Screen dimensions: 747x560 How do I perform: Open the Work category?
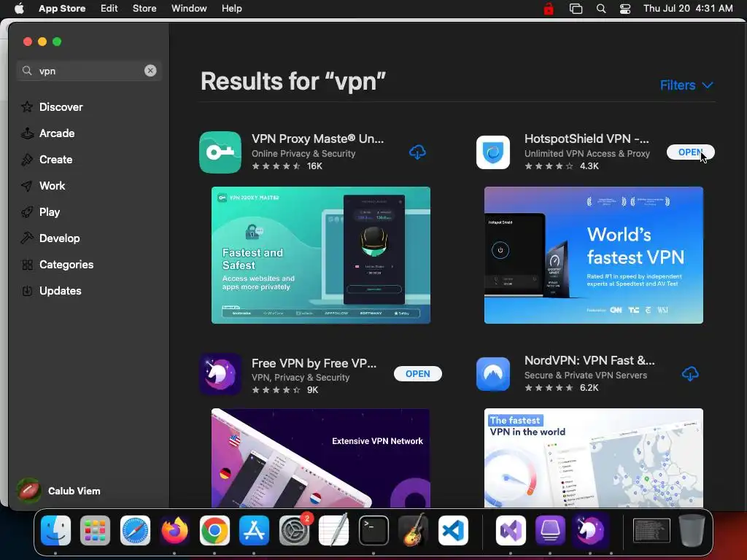click(43, 186)
